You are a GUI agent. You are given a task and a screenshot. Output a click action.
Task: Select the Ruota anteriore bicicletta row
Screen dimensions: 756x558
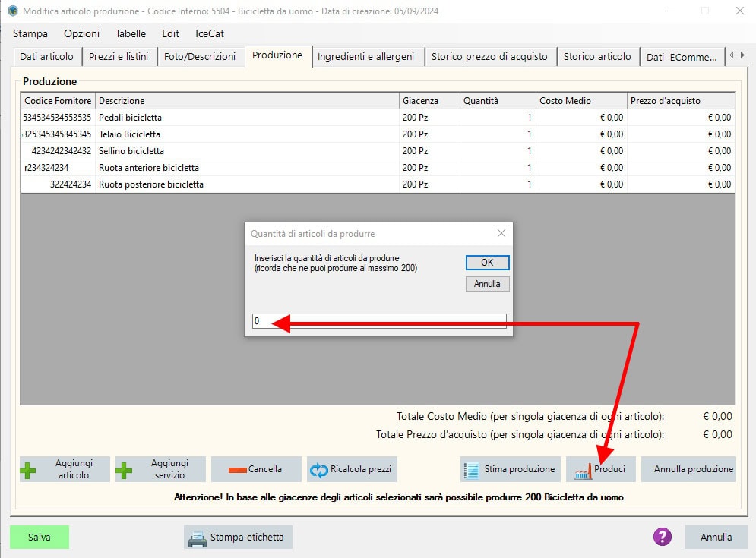click(x=378, y=168)
